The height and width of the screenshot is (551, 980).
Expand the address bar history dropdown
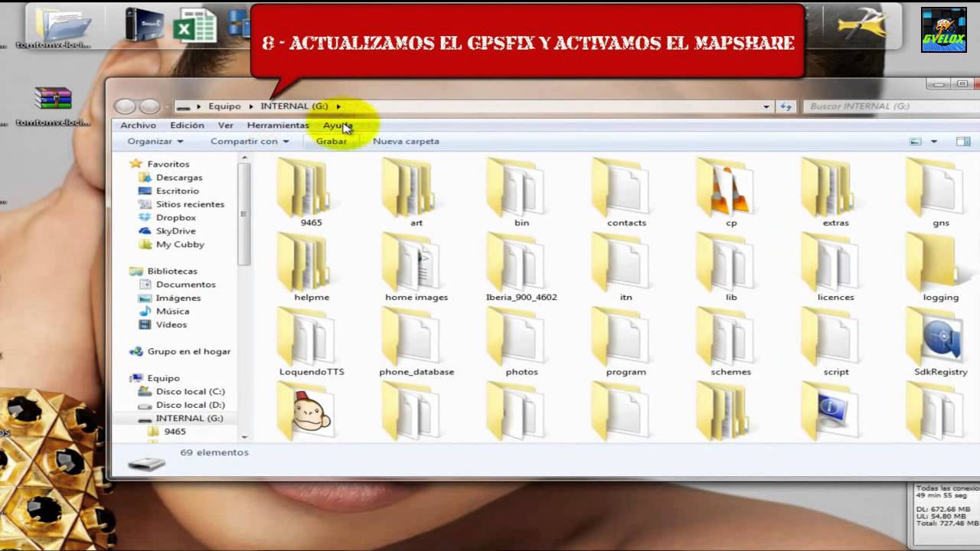[x=766, y=106]
